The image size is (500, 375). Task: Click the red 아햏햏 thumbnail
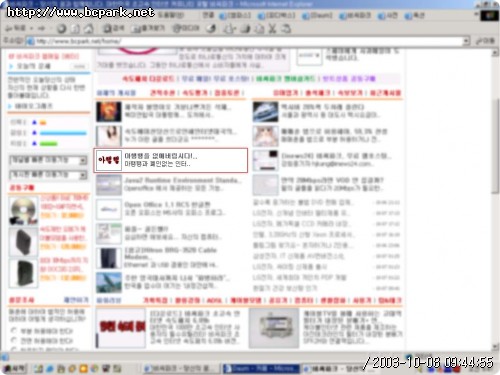pyautogui.click(x=108, y=160)
